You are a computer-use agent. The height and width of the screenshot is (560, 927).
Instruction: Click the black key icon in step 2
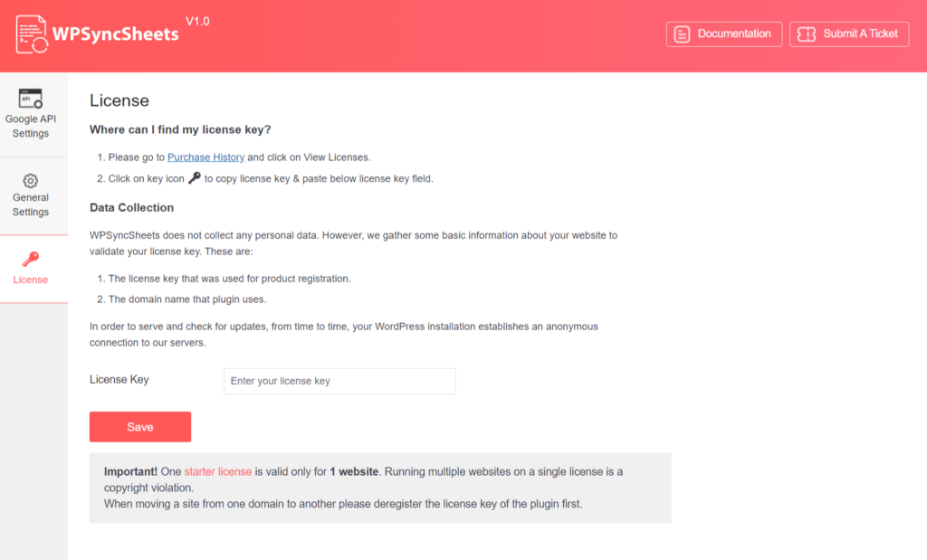(195, 178)
